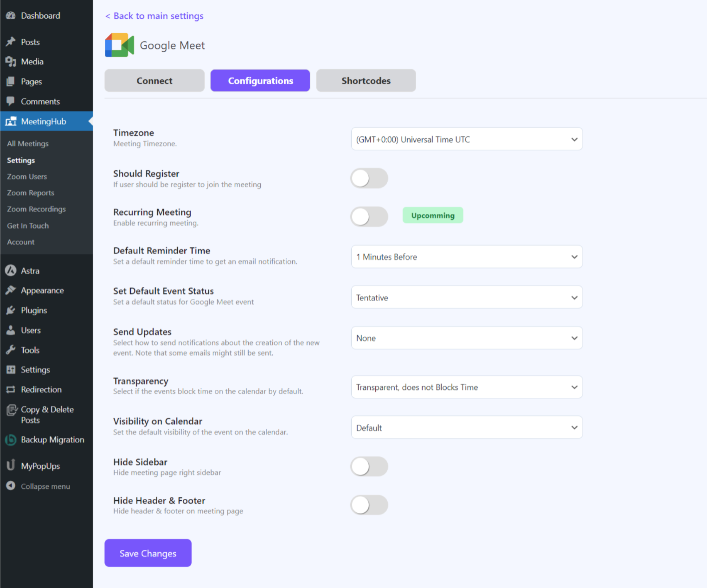Click the Redirection arrows icon
Viewport: 707px width, 588px height.
tap(11, 389)
